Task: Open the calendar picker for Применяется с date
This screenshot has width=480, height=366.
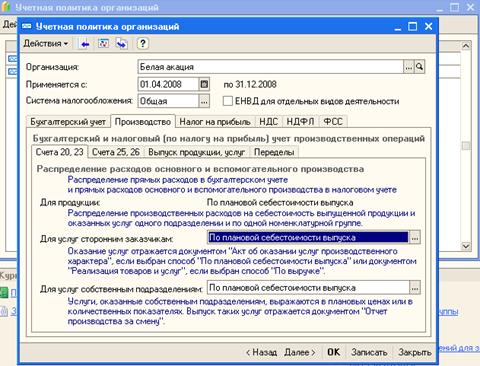Action: 204,84
